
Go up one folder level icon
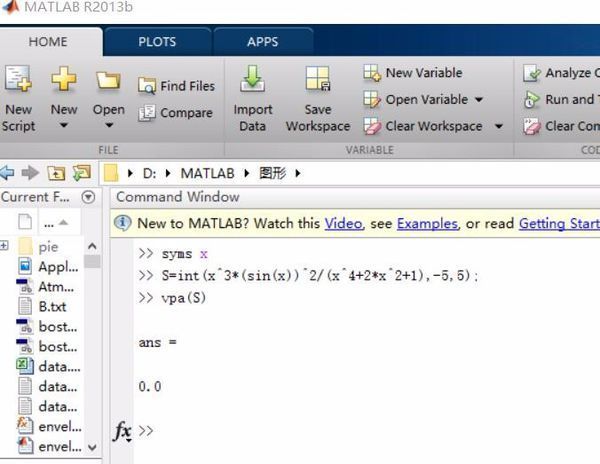pyautogui.click(x=58, y=173)
